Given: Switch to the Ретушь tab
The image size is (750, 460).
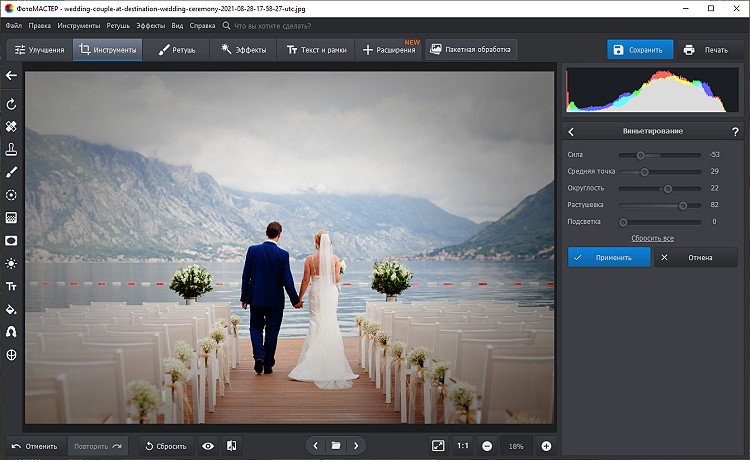Looking at the screenshot, I should (177, 49).
